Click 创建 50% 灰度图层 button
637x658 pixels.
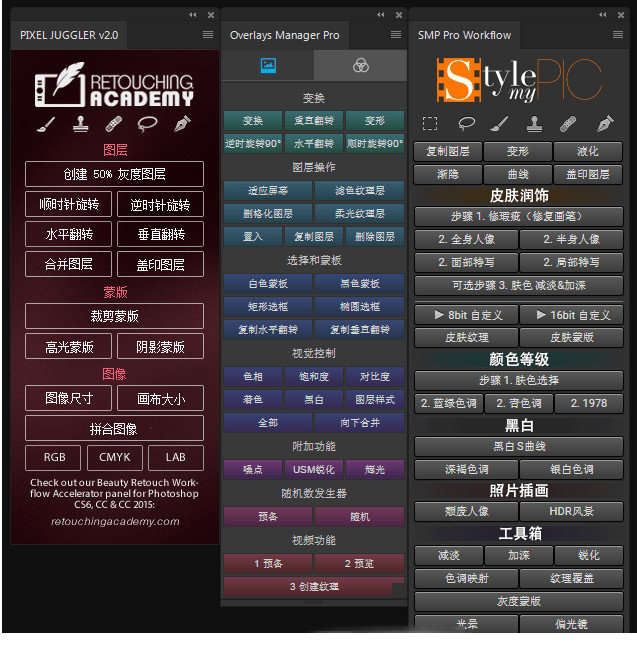114,174
